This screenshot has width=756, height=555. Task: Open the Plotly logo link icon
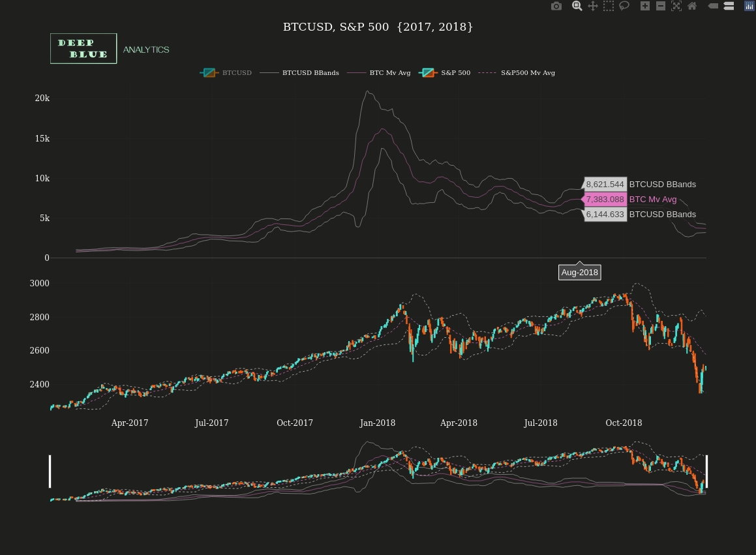tap(749, 6)
